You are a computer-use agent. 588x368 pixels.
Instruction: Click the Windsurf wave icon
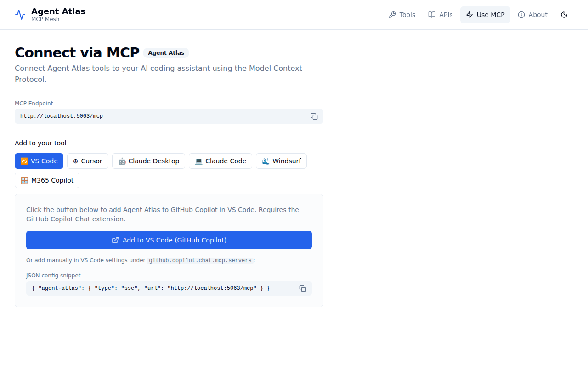(265, 161)
